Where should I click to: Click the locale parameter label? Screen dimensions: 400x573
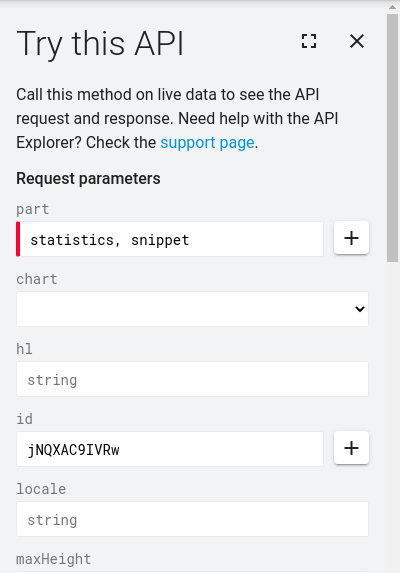pos(41,489)
